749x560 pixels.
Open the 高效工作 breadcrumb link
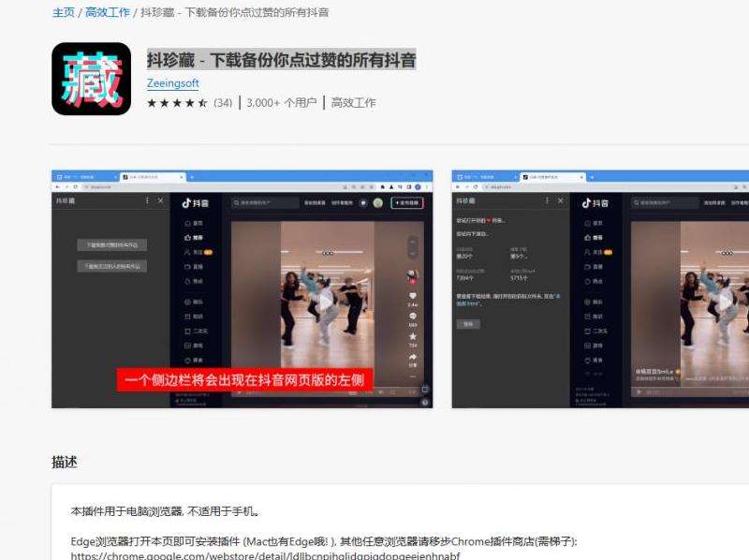click(108, 12)
